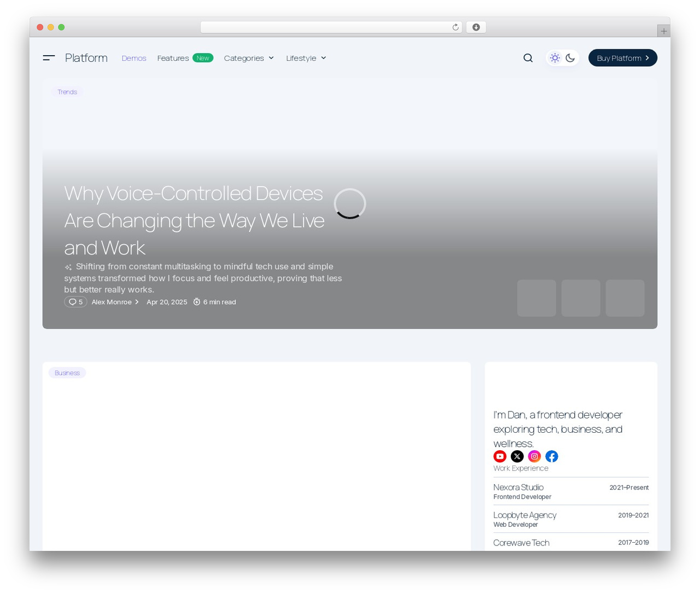
Task: Click the Apr 20, 2025 date
Action: coord(167,302)
